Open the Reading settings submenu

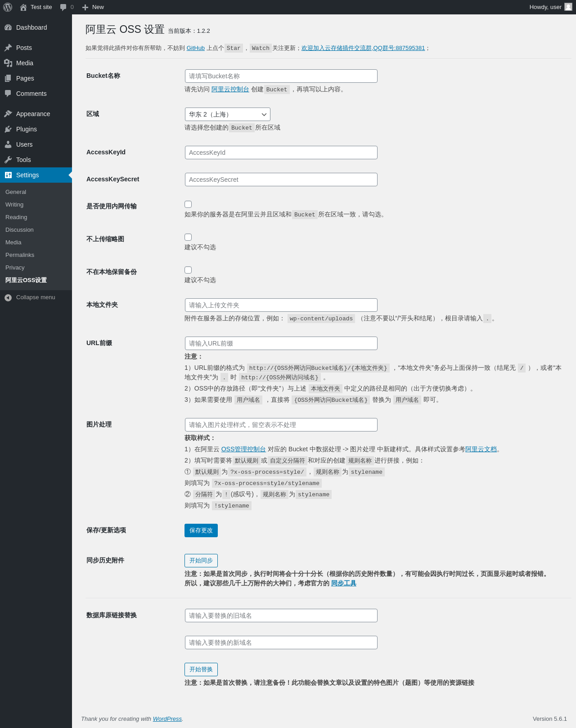[x=16, y=217]
